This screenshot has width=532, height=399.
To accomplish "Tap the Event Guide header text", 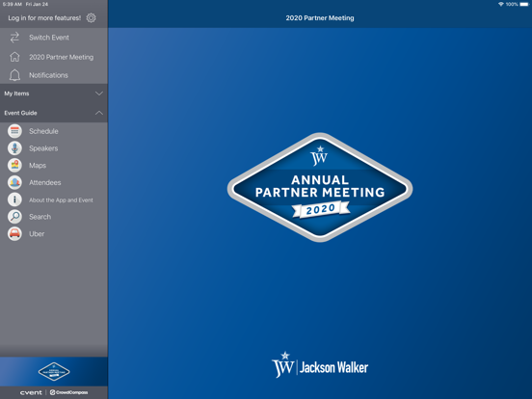I will coord(20,113).
